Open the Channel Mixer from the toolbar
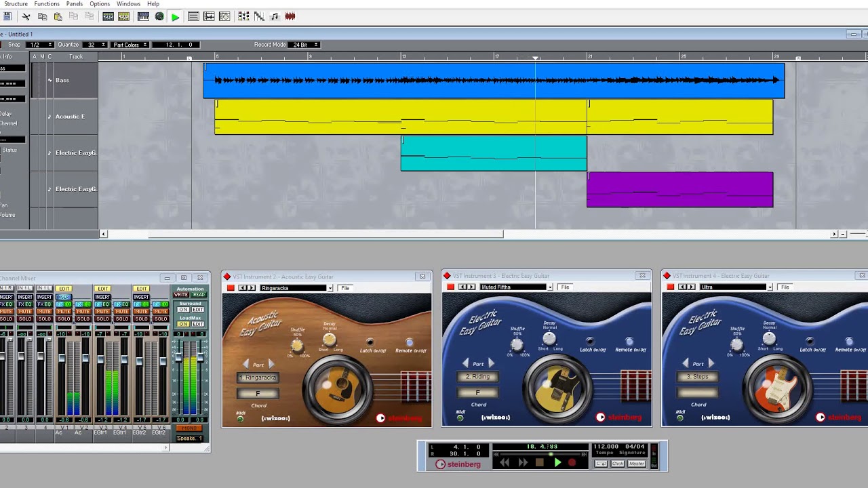The height and width of the screenshot is (488, 868). click(x=107, y=16)
